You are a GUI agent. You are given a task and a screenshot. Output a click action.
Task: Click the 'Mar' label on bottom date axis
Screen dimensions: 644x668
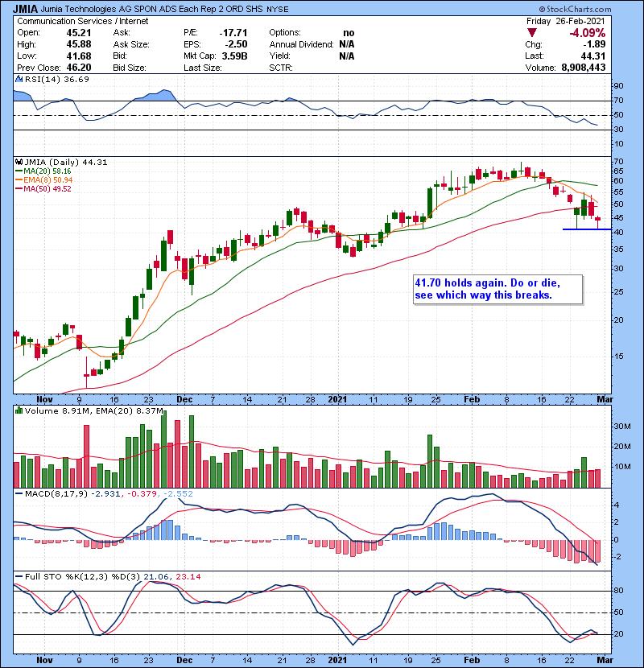click(605, 660)
